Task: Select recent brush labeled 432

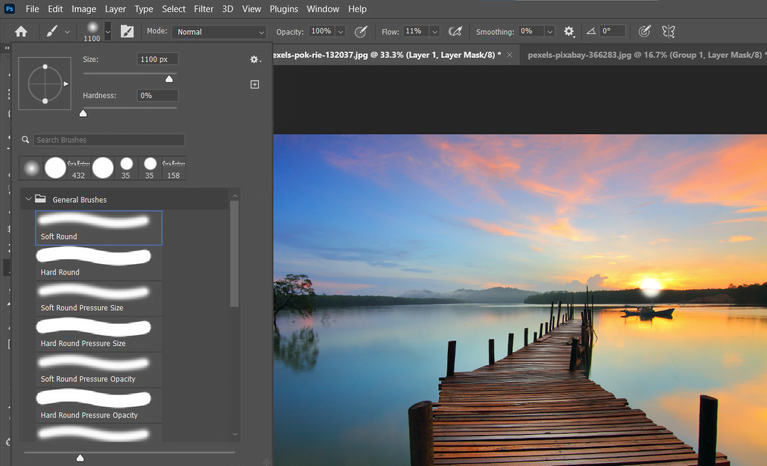Action: (x=78, y=168)
